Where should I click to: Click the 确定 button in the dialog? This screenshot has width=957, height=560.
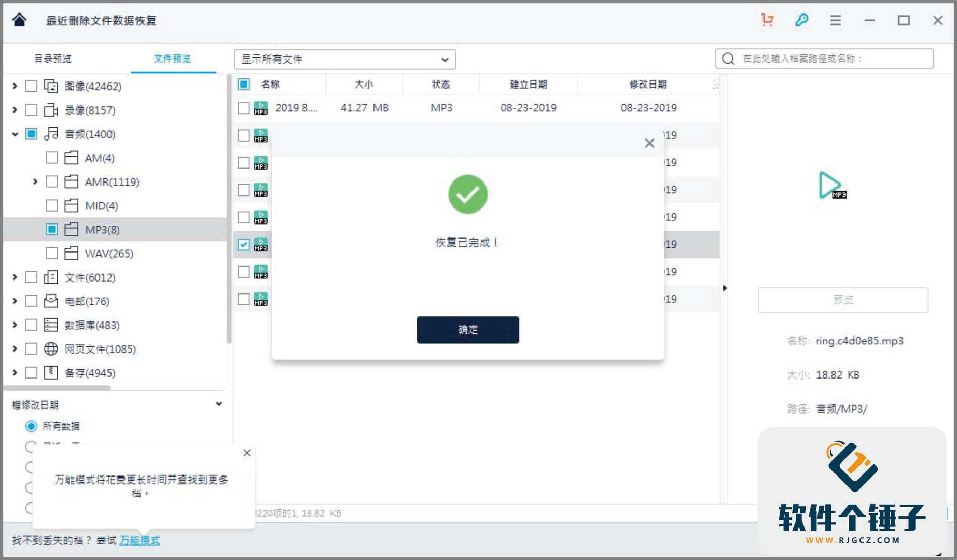[x=467, y=330]
